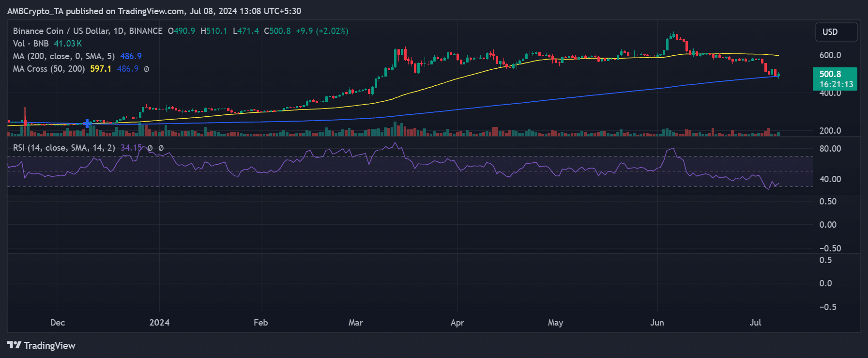
Task: Click the TradingView wordmark text
Action: point(50,345)
